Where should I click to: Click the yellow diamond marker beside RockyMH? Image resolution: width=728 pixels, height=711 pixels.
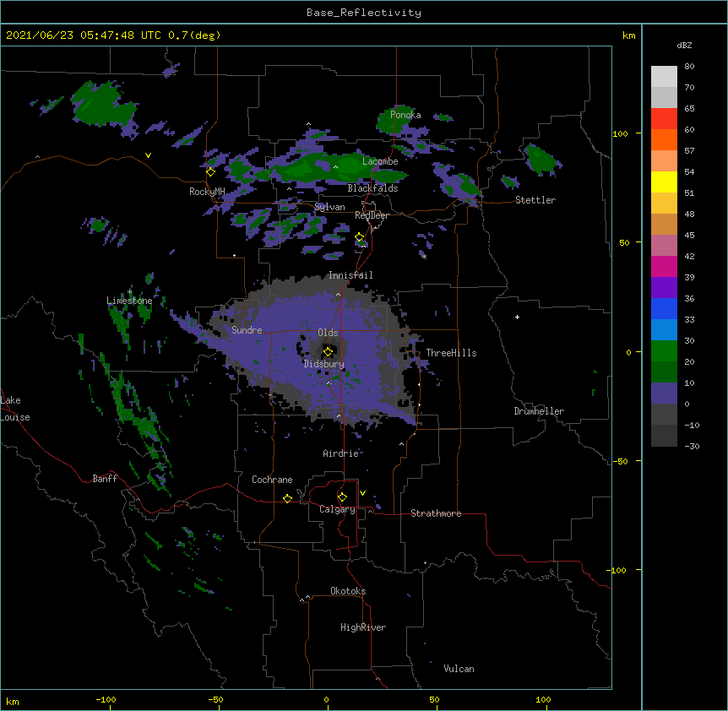click(210, 172)
